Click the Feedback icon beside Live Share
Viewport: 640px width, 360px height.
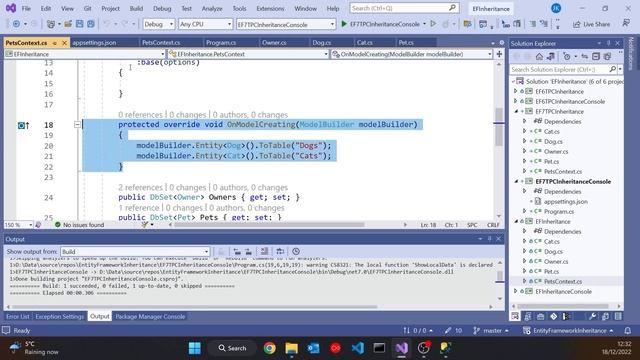(x=626, y=24)
